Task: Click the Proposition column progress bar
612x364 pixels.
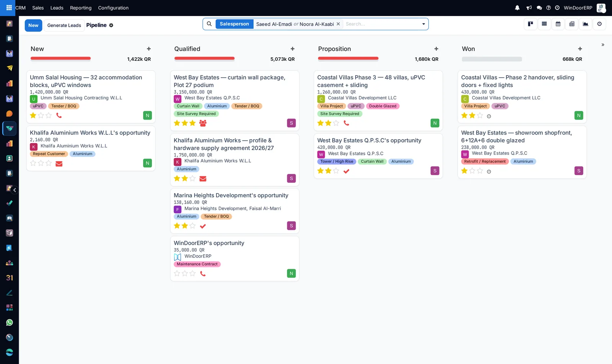Action: coord(348,59)
